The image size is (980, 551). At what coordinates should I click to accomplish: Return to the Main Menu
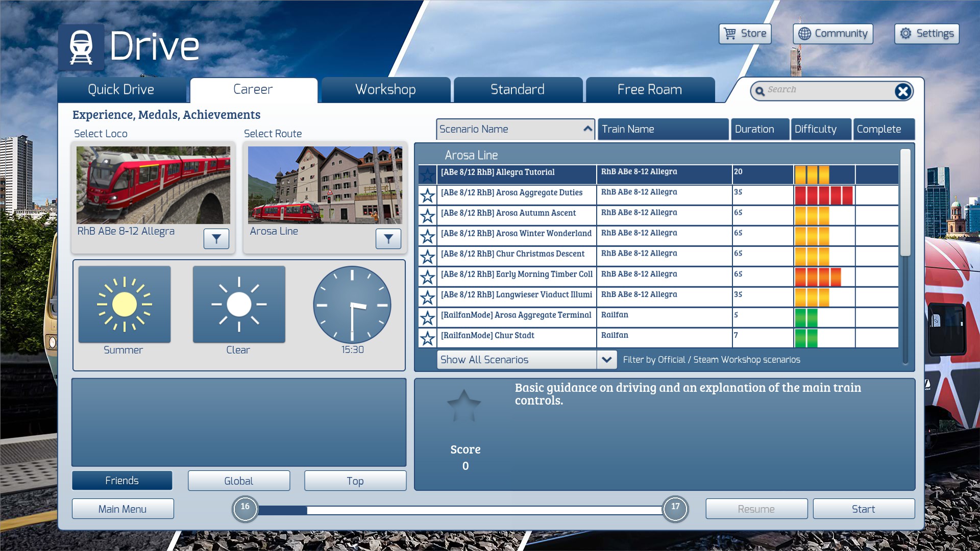click(122, 509)
